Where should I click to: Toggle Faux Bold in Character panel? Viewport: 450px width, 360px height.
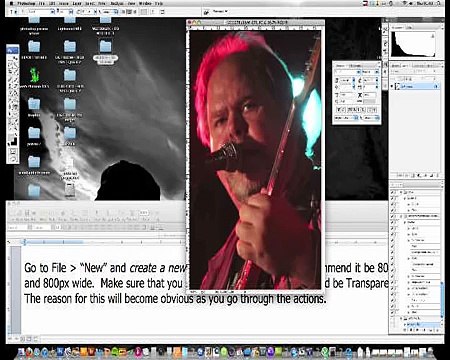338,110
